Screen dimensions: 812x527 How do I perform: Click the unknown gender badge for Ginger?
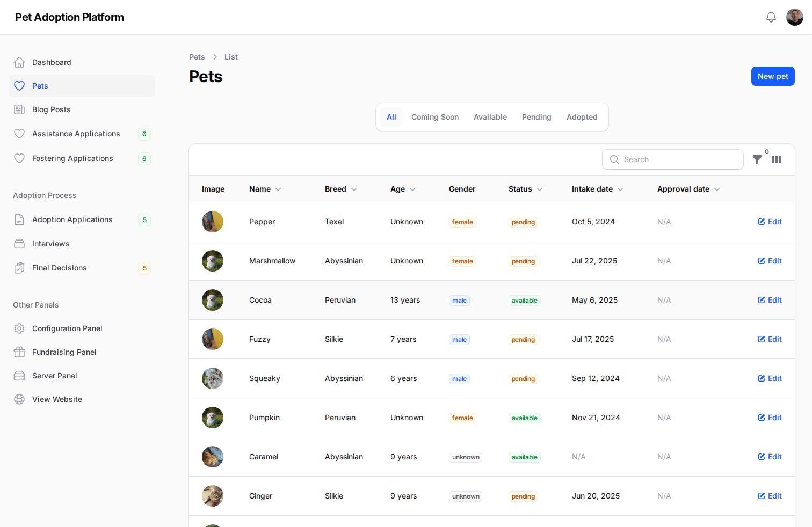click(466, 496)
